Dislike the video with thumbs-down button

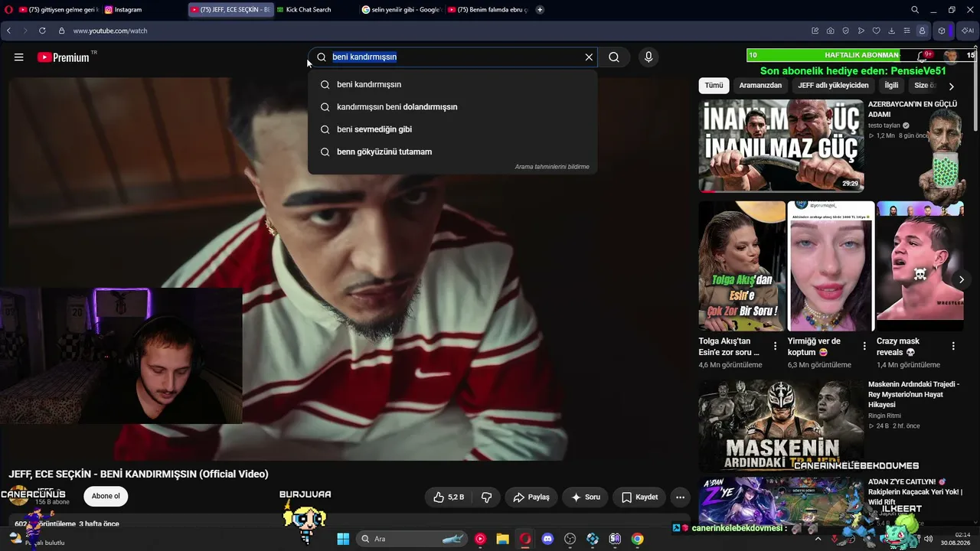tap(486, 497)
